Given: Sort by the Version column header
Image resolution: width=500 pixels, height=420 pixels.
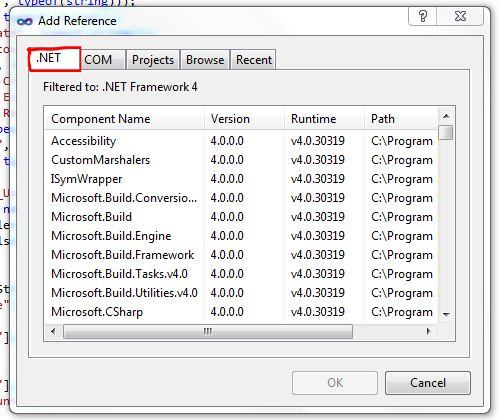Looking at the screenshot, I should point(244,119).
